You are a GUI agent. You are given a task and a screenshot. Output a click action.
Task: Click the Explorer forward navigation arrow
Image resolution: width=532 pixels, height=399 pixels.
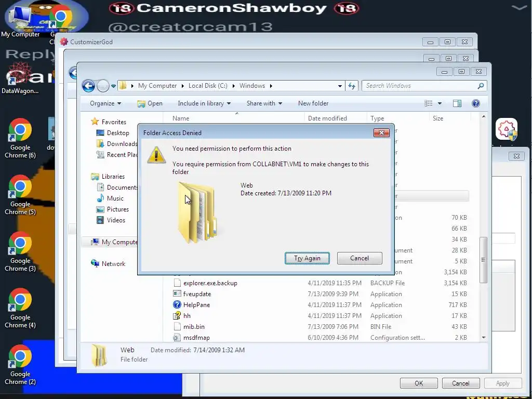click(x=103, y=86)
